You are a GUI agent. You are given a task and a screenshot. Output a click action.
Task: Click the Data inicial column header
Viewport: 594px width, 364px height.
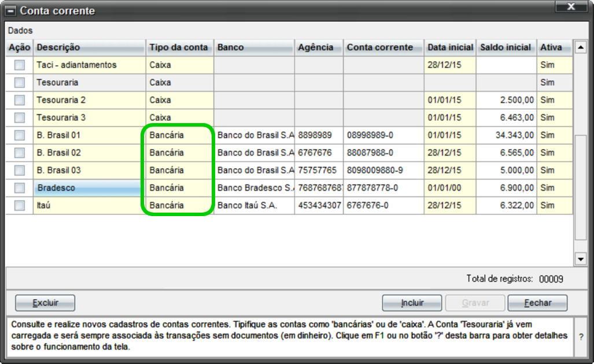tap(450, 47)
